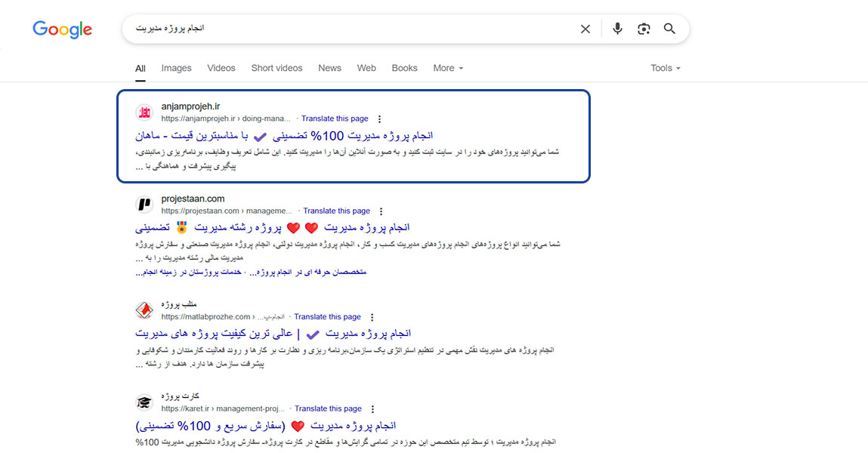
Task: Select the All results tab
Action: point(140,69)
